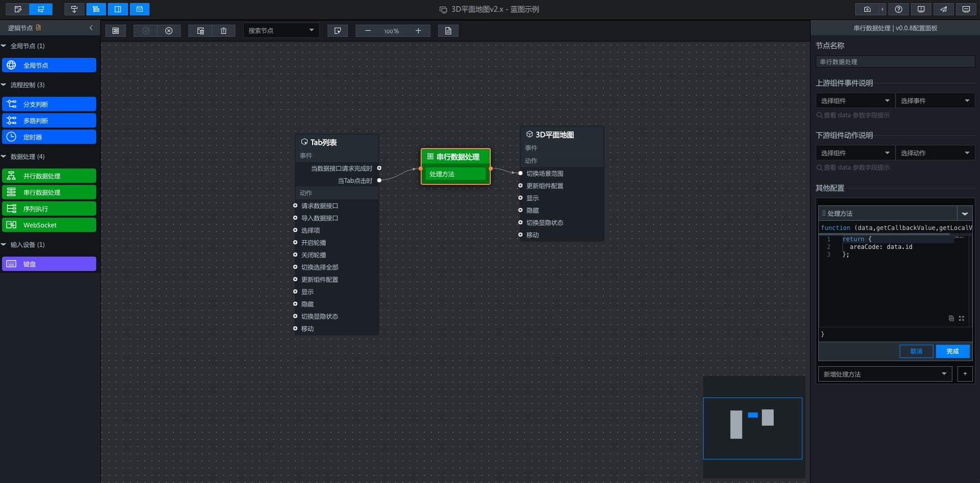Click the camera snapshot icon
The height and width of the screenshot is (483, 980).
[867, 9]
